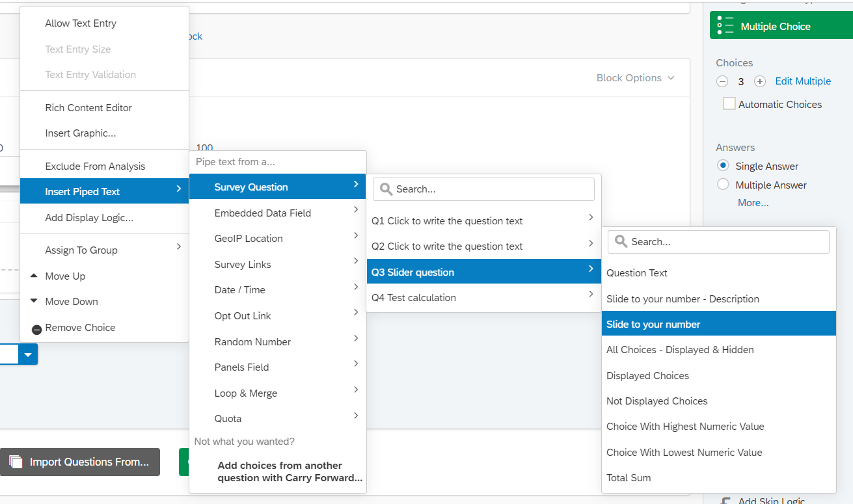Image resolution: width=853 pixels, height=504 pixels.
Task: Increase choices with the plus icon
Action: coord(759,81)
